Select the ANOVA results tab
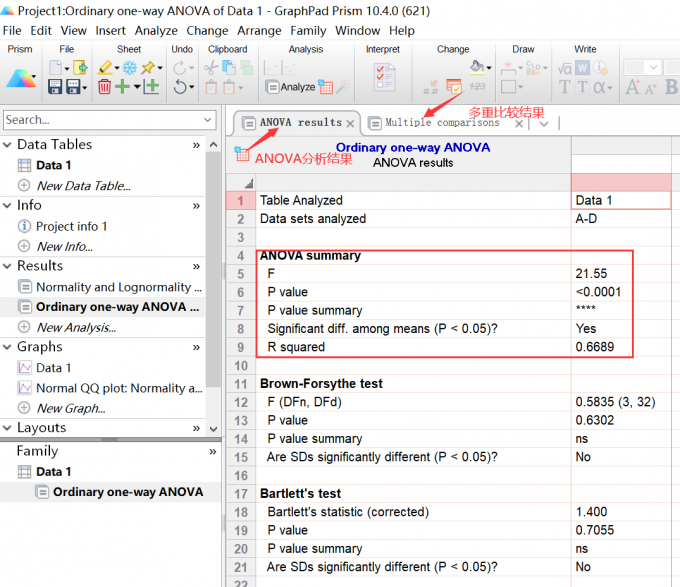The image size is (680, 587). pos(301,123)
